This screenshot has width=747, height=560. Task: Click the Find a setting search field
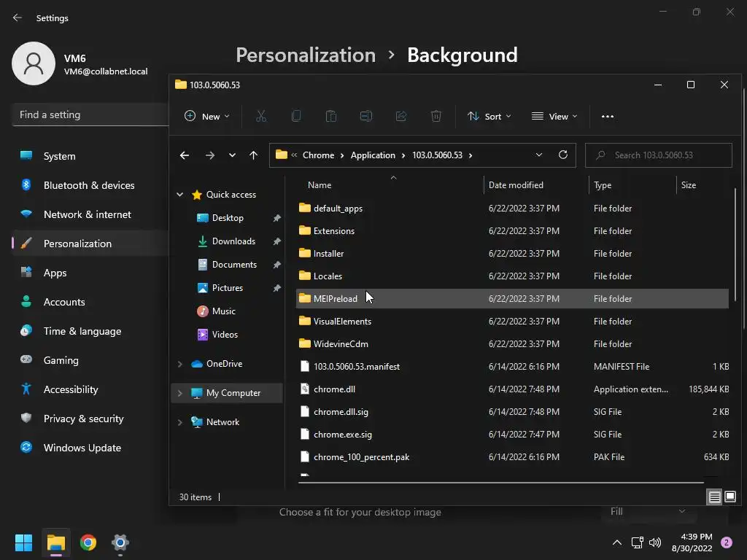pos(90,114)
